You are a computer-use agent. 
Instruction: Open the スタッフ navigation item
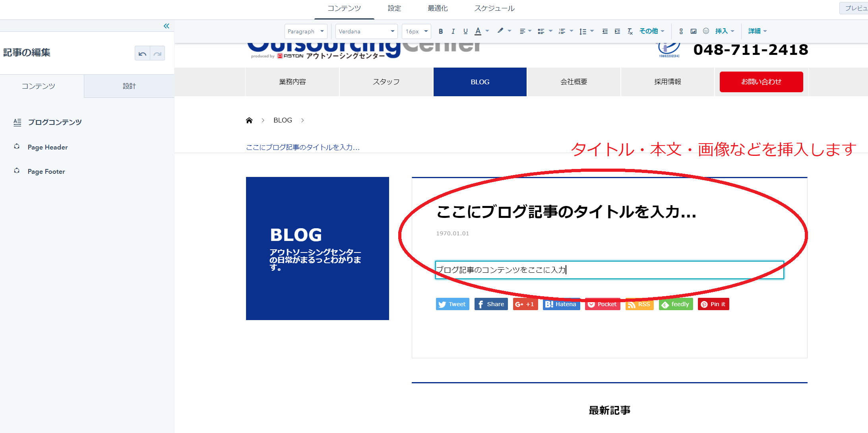pos(386,82)
